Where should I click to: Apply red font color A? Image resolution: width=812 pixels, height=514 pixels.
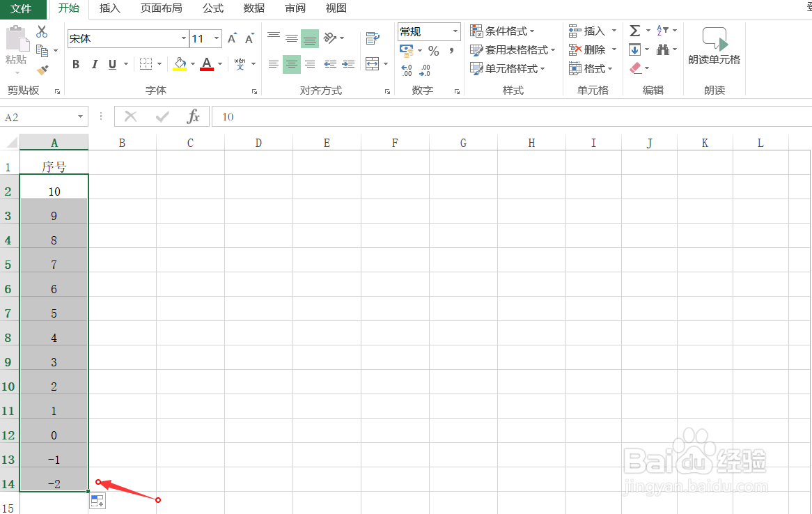click(207, 64)
